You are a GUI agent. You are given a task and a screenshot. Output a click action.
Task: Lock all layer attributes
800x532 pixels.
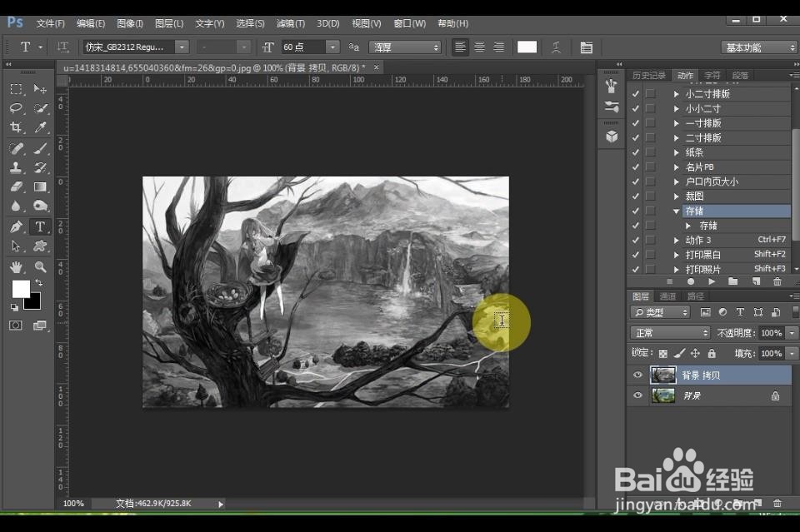[x=712, y=353]
